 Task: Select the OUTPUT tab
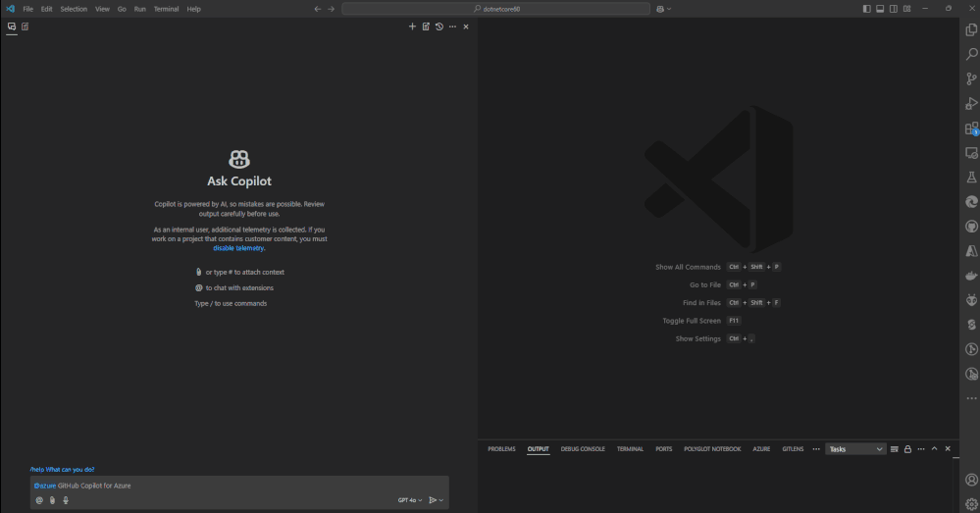tap(538, 448)
